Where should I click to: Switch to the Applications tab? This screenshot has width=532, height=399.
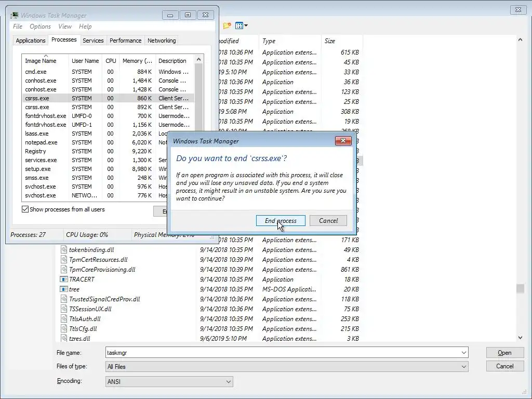point(31,41)
